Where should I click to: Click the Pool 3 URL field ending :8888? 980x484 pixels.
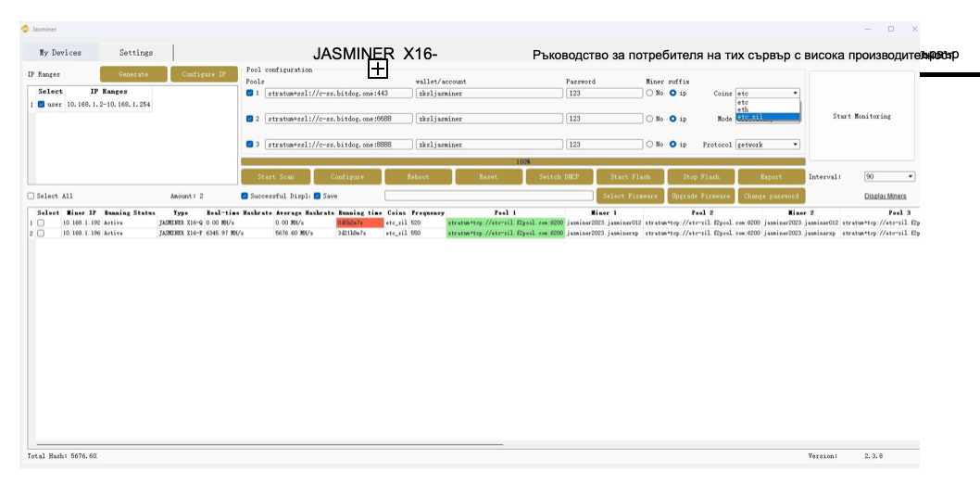coord(339,145)
